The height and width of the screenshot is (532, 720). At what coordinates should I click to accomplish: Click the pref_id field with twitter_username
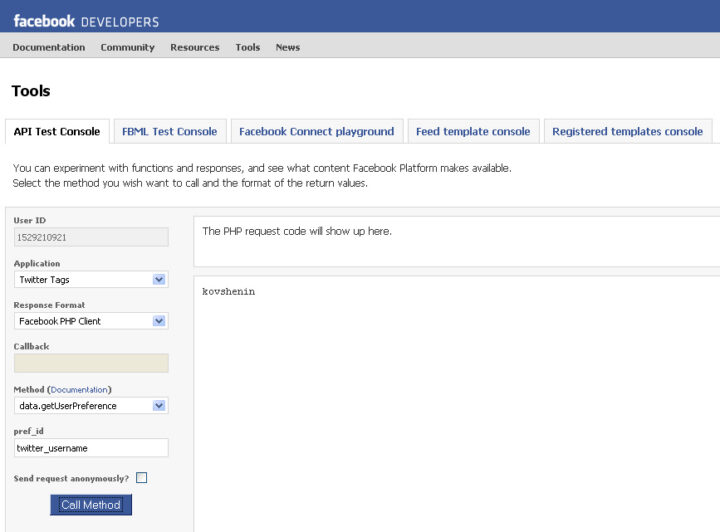tap(91, 448)
